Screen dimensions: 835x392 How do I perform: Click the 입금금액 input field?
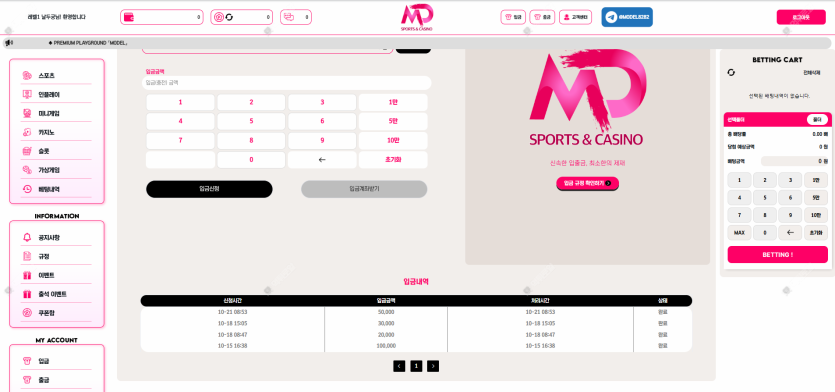[286, 83]
